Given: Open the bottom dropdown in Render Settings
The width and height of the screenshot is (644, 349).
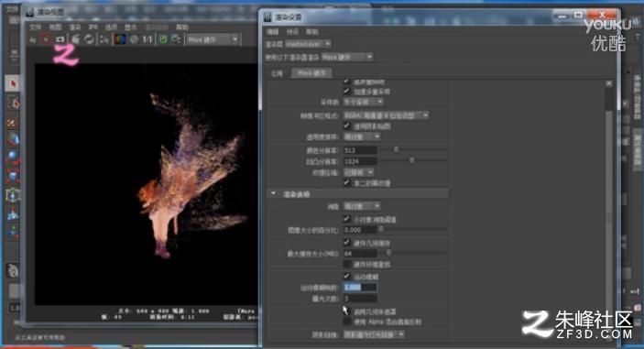Looking at the screenshot, I should (x=374, y=334).
